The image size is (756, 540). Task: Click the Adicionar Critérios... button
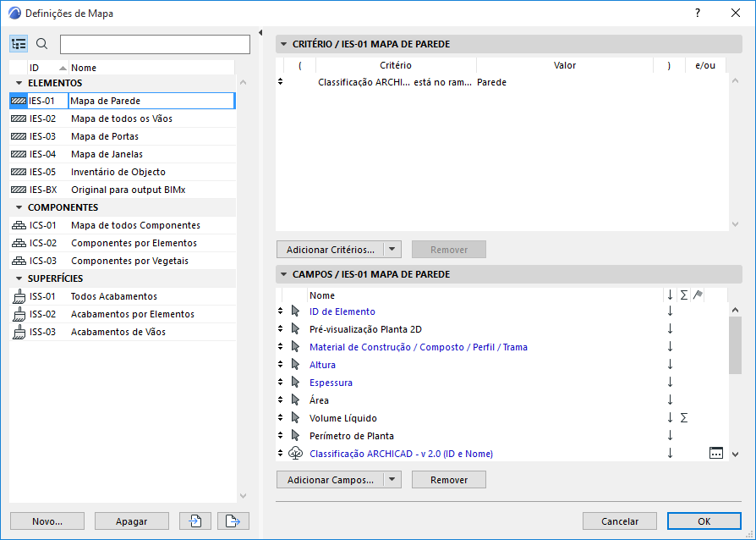click(331, 250)
